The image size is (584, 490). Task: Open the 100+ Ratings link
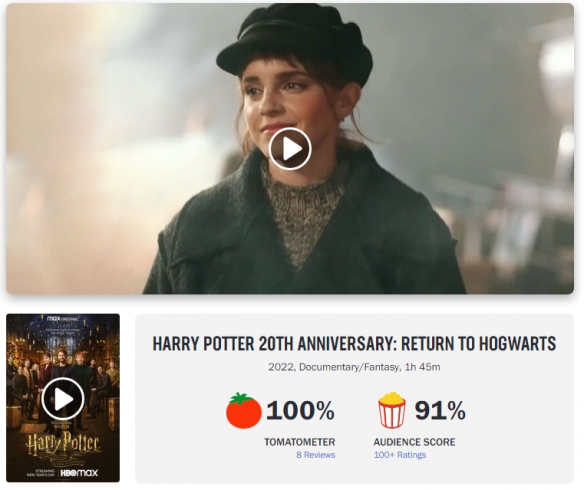coord(400,455)
